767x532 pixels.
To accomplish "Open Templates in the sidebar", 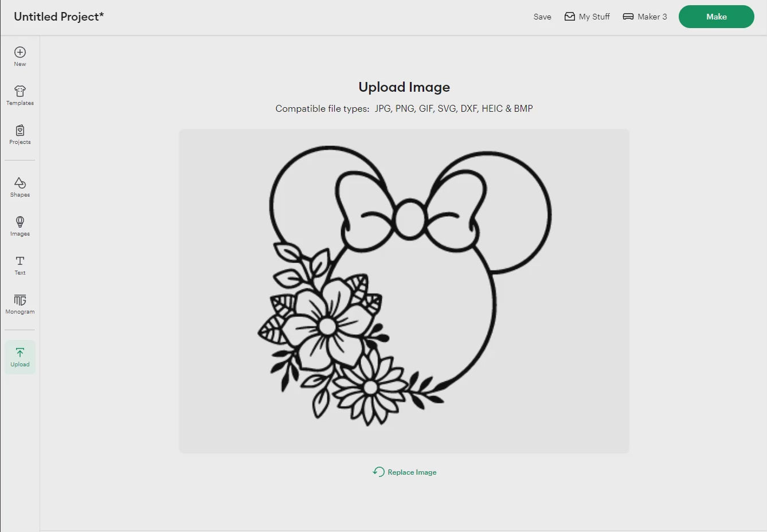I will (x=20, y=96).
